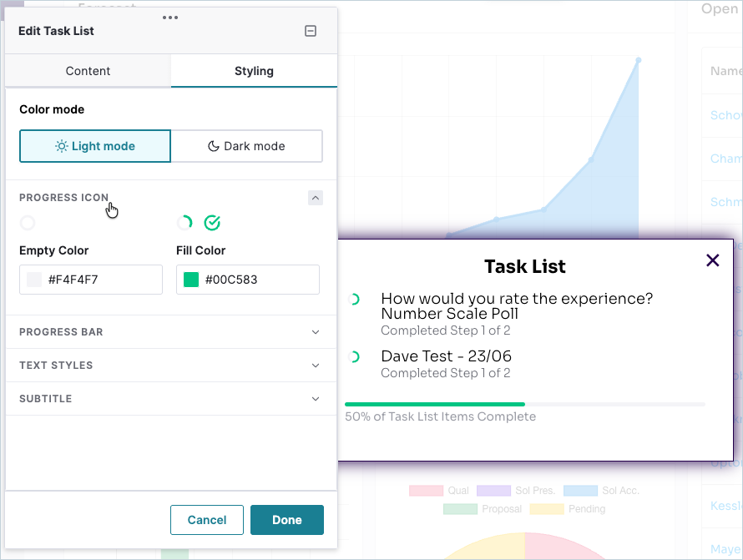This screenshot has height=560, width=743.
Task: Close the Task List popup
Action: coord(713,260)
